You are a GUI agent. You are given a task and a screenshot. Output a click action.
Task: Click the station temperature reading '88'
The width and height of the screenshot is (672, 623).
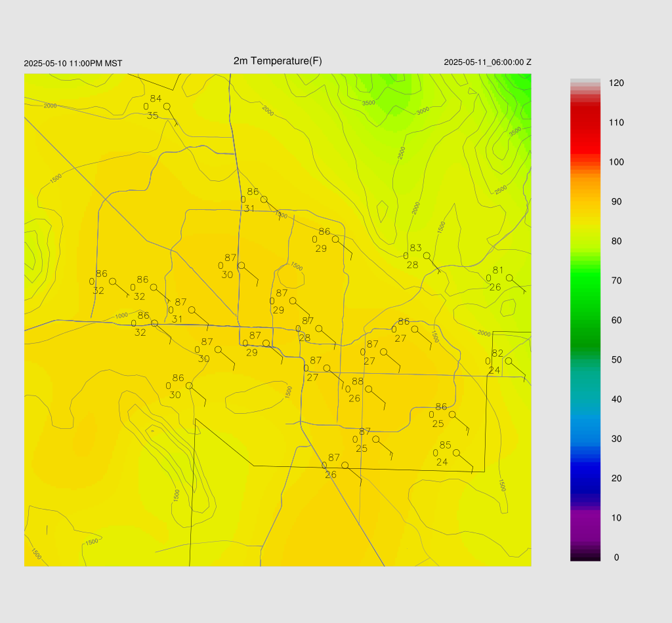pyautogui.click(x=358, y=381)
